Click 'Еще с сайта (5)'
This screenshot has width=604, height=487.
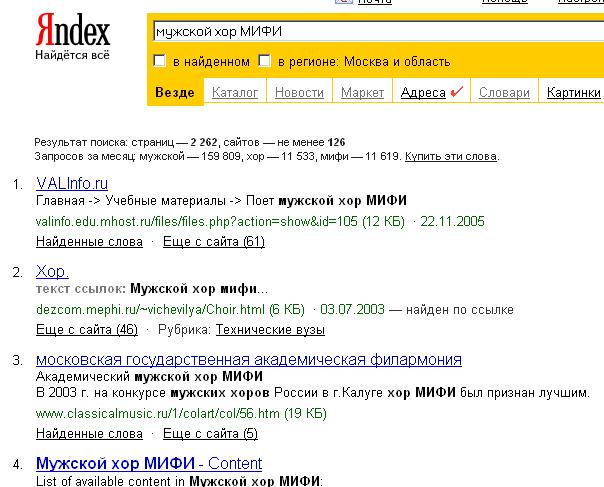pyautogui.click(x=210, y=433)
